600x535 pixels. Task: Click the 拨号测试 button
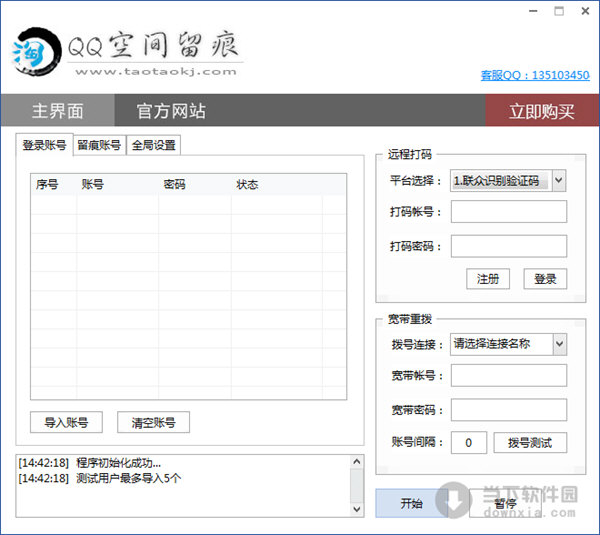pos(530,443)
